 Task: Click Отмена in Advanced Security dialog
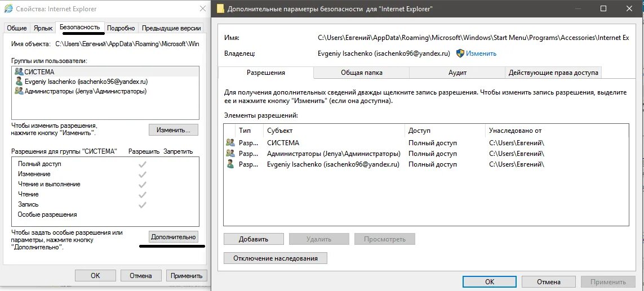coord(548,282)
